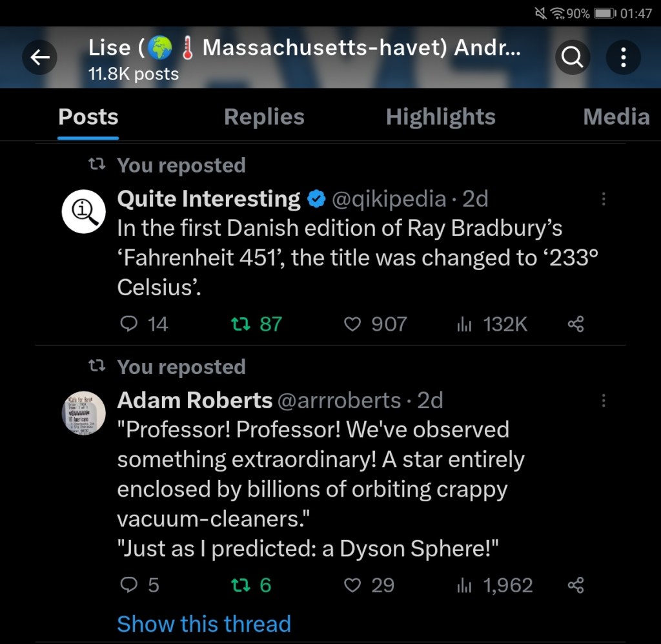View analytics showing 1,962 views
The image size is (661, 644).
[x=463, y=585]
